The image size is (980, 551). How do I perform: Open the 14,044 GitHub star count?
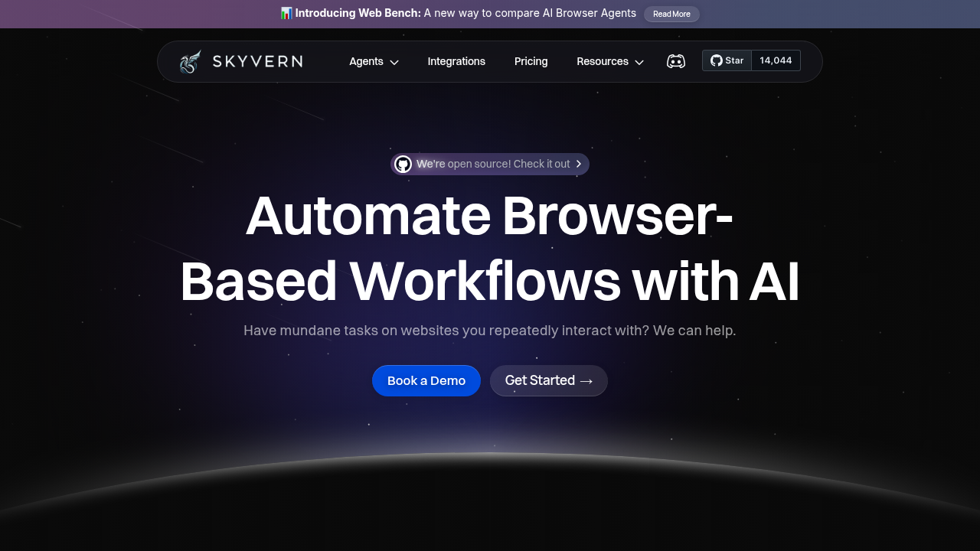[776, 60]
